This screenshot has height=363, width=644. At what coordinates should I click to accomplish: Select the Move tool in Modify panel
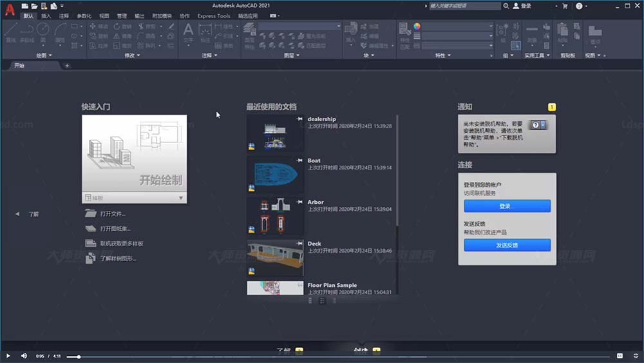click(99, 26)
